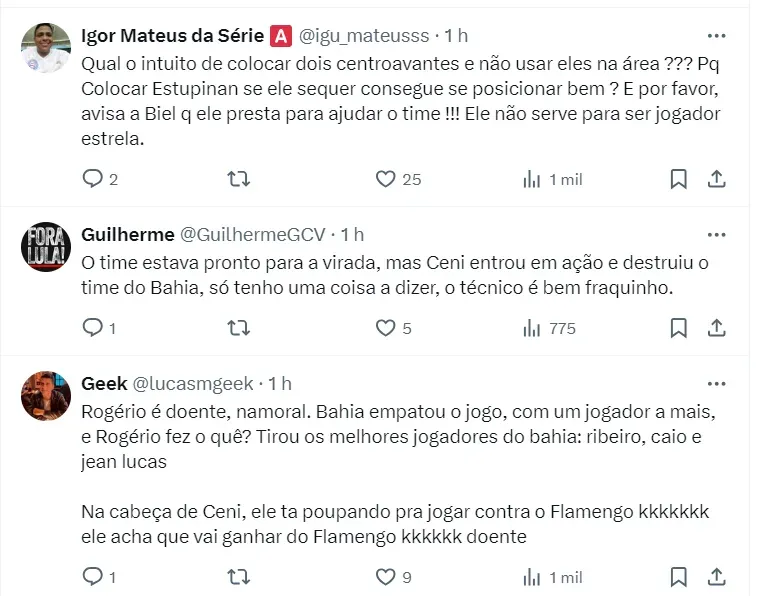This screenshot has height=596, width=765.
Task: Open more options on Geek's tweet
Action: (x=716, y=383)
